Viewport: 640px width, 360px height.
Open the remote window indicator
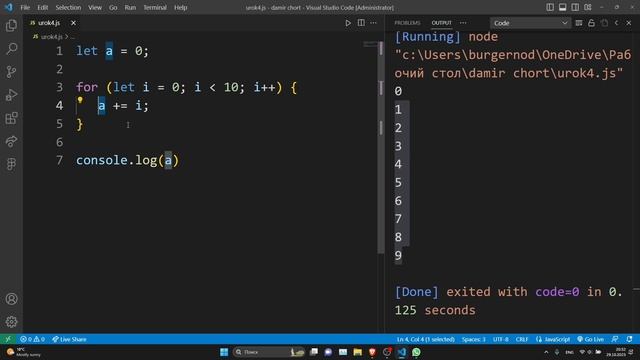tap(8, 339)
